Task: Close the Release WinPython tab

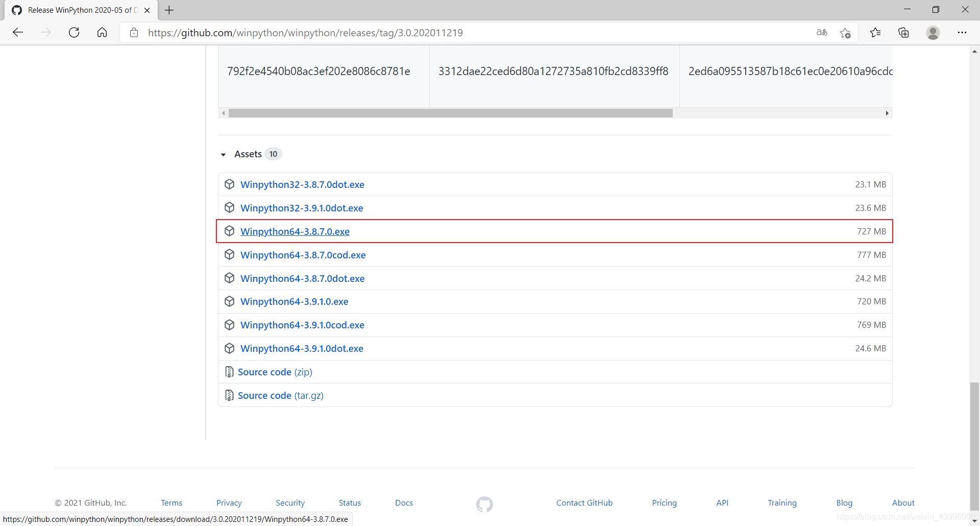Action: tap(147, 10)
